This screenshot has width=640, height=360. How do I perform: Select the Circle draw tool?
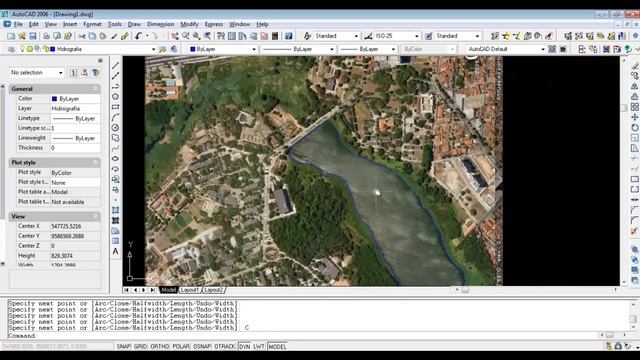116,127
